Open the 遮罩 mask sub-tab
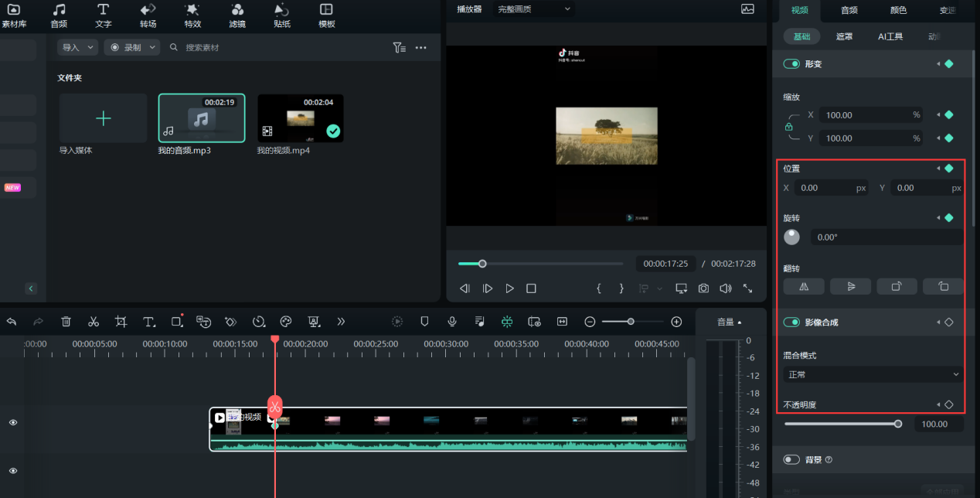 [x=844, y=36]
